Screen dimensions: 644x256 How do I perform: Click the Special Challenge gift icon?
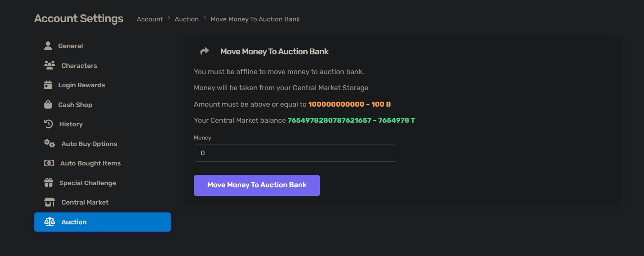49,183
